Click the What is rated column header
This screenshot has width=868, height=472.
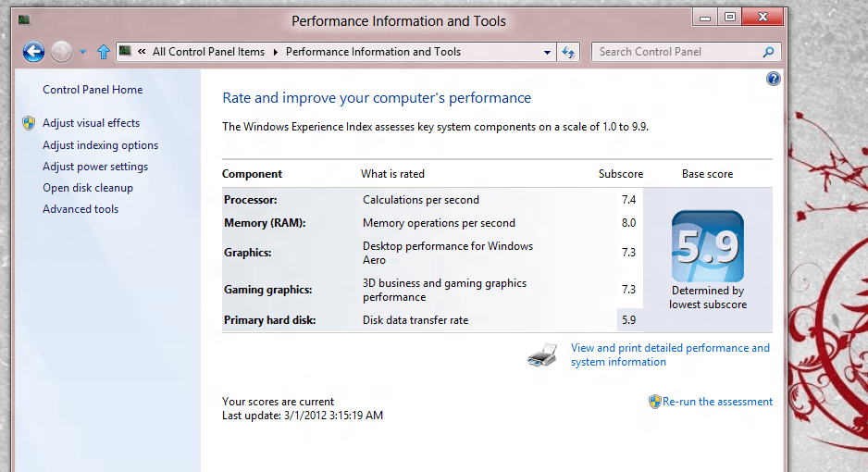[392, 174]
